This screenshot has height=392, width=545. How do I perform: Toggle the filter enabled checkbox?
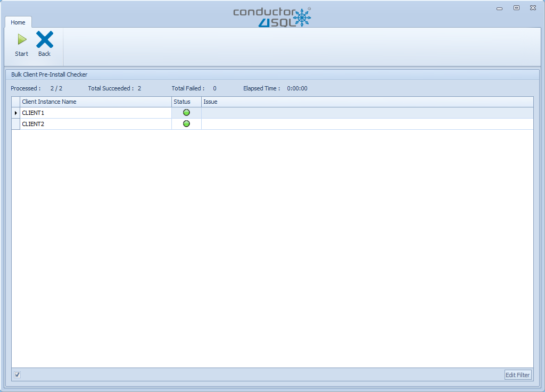click(18, 374)
